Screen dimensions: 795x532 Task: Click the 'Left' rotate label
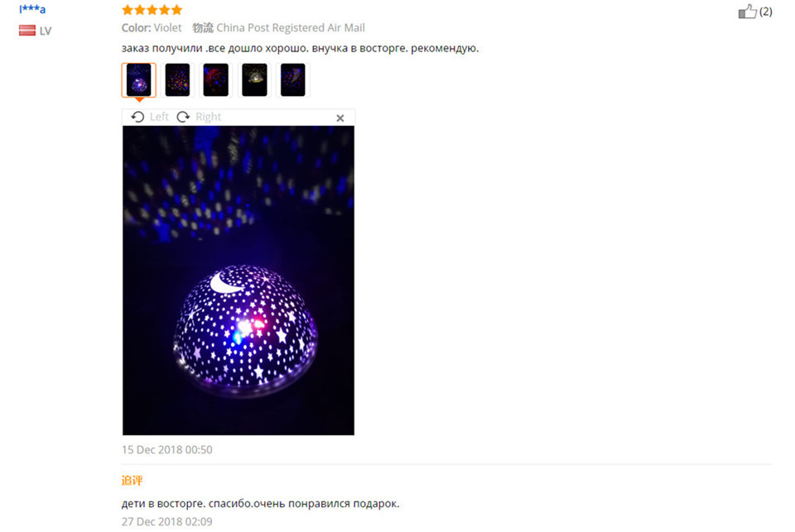(159, 117)
